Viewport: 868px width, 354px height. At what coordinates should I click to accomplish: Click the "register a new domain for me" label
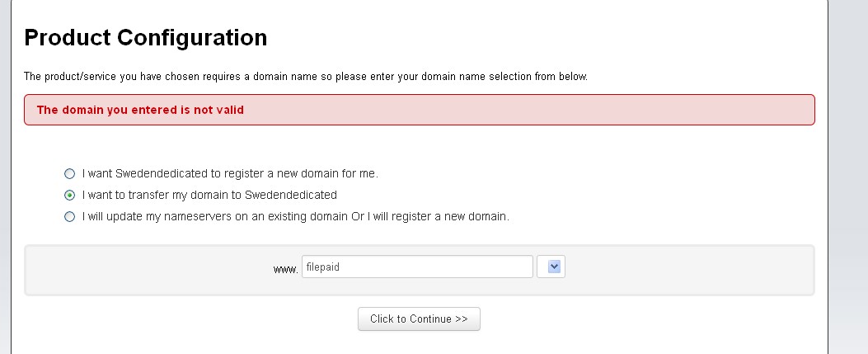[x=230, y=174]
